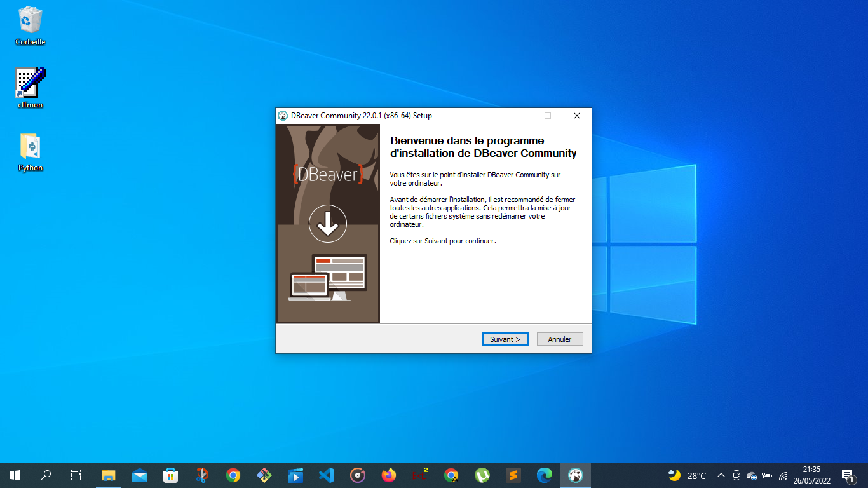Open the disc-shaped music app taskbar icon
Screen dimensions: 868x488
tap(358, 475)
